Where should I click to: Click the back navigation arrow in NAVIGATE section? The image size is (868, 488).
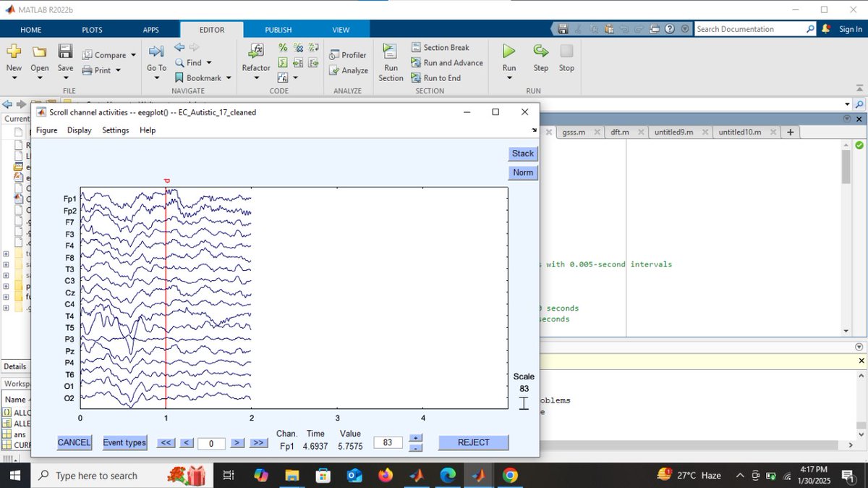pos(180,47)
